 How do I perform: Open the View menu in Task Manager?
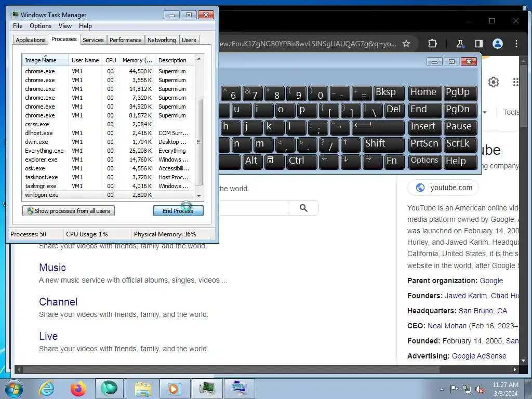[65, 26]
